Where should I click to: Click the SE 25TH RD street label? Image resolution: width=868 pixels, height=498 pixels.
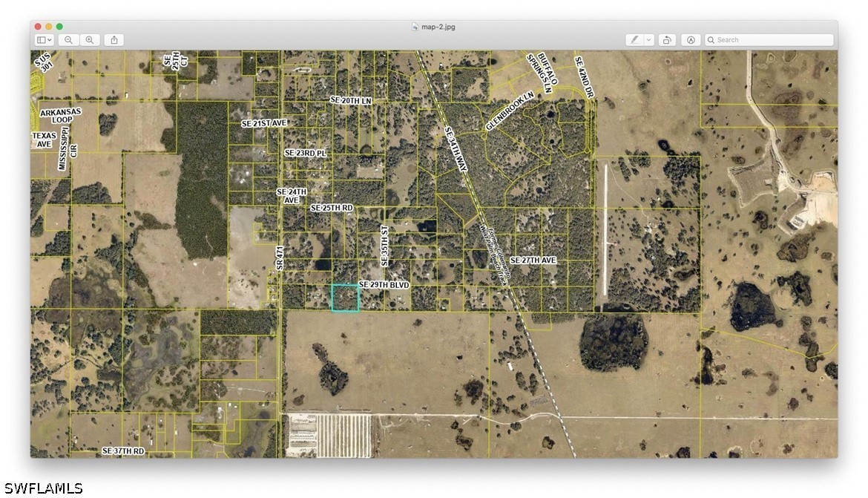point(332,208)
